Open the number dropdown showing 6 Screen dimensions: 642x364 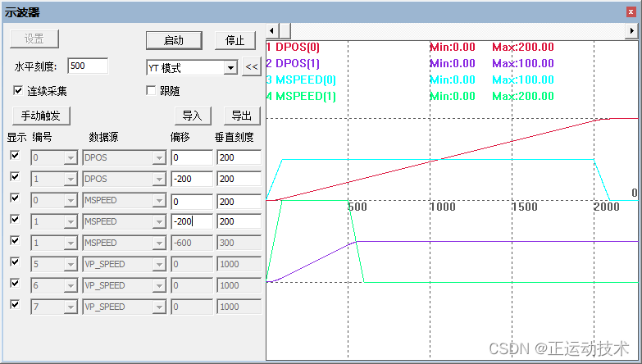71,285
